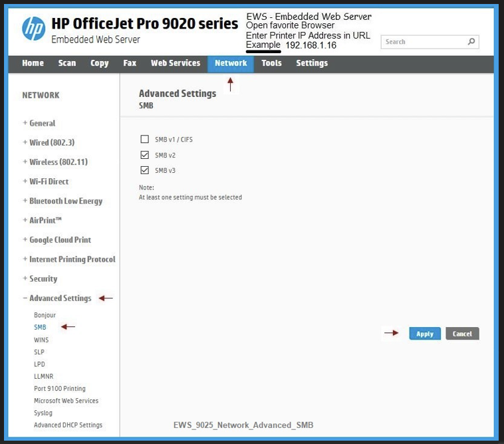Go to the Fax tab
504x444 pixels.
[130, 63]
